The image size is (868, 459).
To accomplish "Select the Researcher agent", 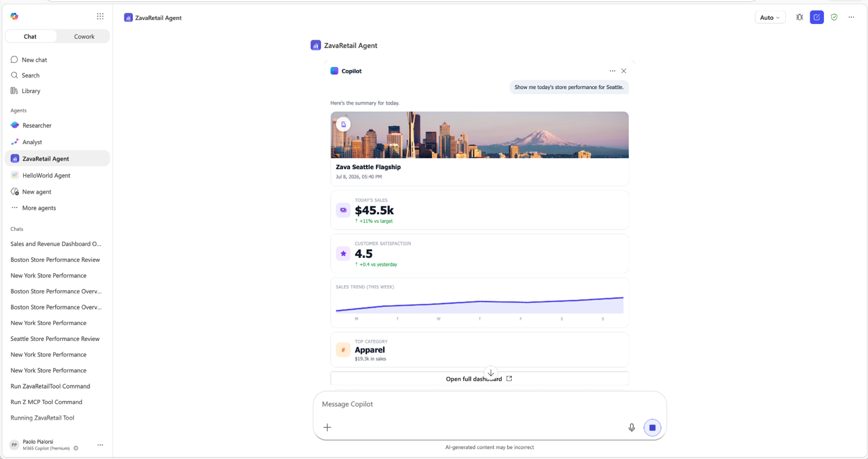I will pos(57,126).
